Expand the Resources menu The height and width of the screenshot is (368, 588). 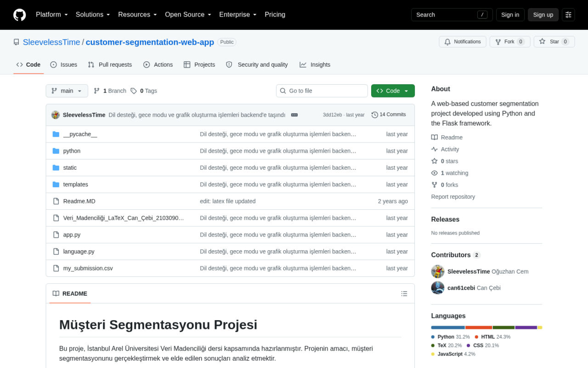click(x=137, y=15)
